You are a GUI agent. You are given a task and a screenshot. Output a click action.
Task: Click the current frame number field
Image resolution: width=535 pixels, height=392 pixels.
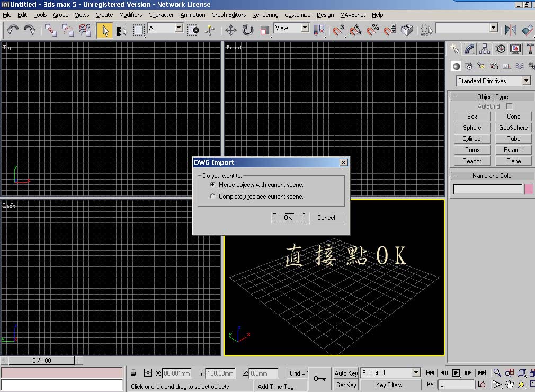tap(456, 385)
